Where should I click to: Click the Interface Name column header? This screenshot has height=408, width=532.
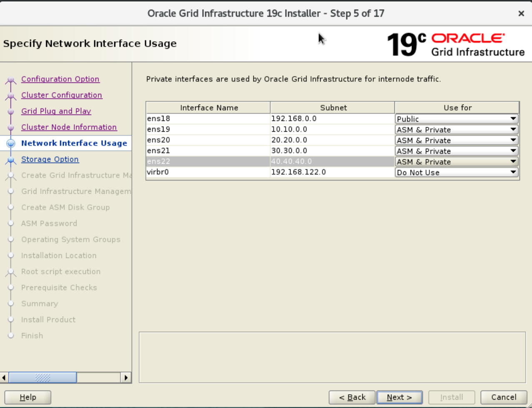[x=208, y=108]
